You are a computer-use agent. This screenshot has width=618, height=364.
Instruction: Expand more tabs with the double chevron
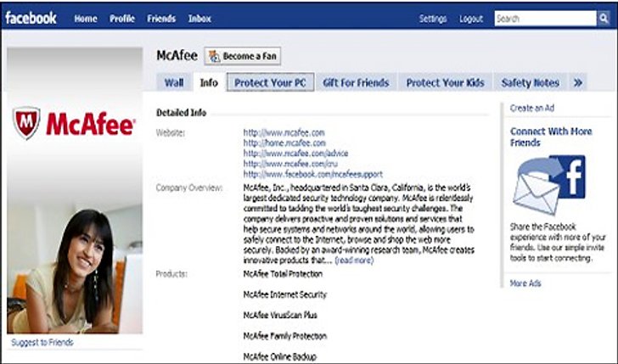[578, 83]
